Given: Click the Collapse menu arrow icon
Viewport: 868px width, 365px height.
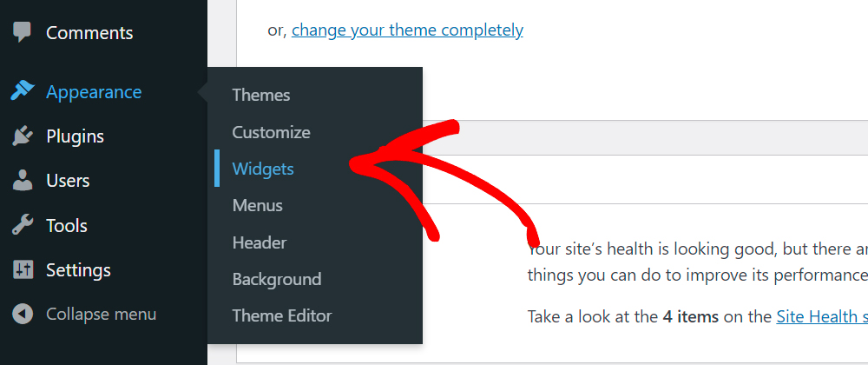Looking at the screenshot, I should (23, 314).
